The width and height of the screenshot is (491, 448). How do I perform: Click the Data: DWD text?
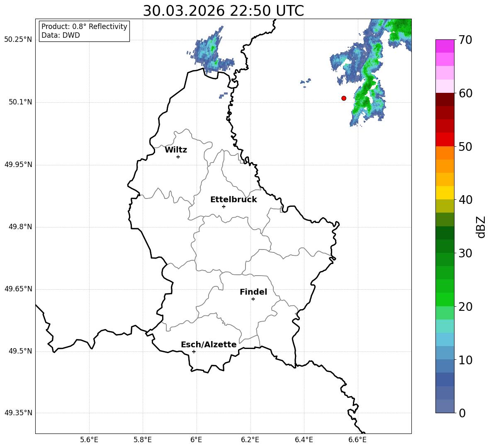click(x=61, y=35)
